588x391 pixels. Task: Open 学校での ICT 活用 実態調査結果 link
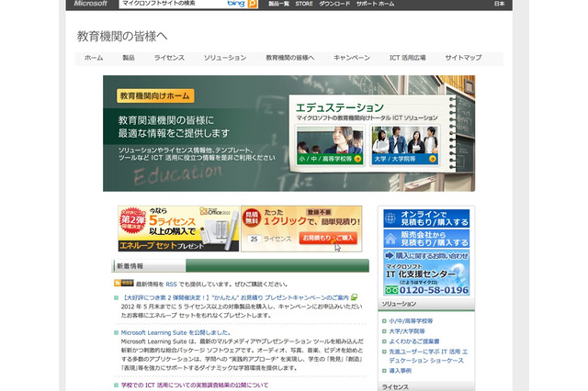click(x=195, y=385)
